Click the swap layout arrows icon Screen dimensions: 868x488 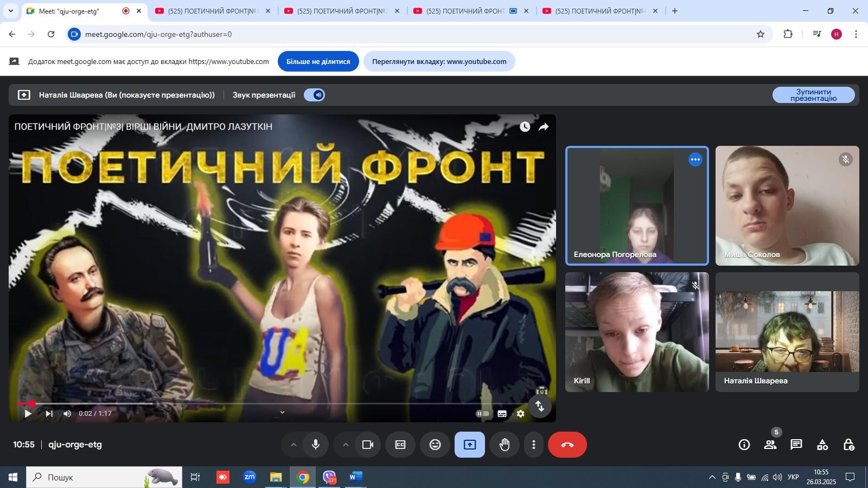tap(540, 406)
